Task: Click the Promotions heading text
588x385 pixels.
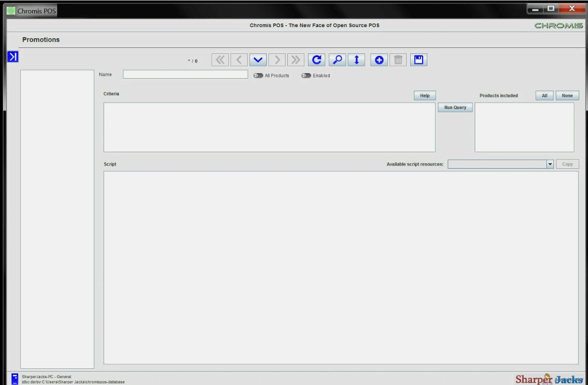Action: pos(41,40)
